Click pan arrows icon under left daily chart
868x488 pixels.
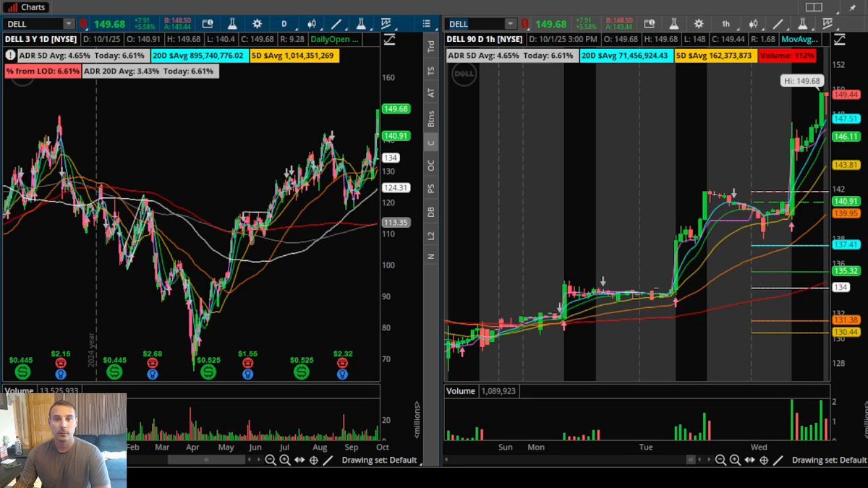[x=299, y=460]
